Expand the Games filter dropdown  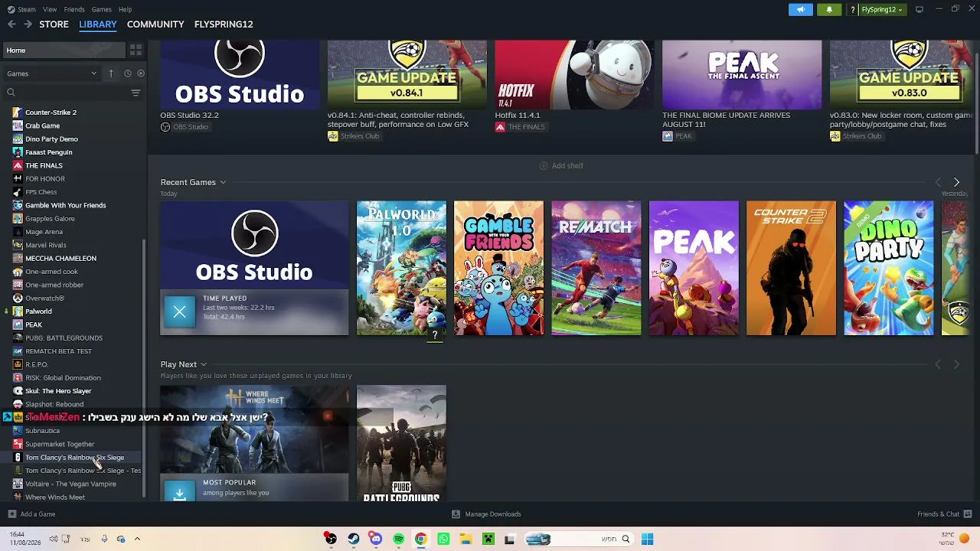(x=52, y=73)
